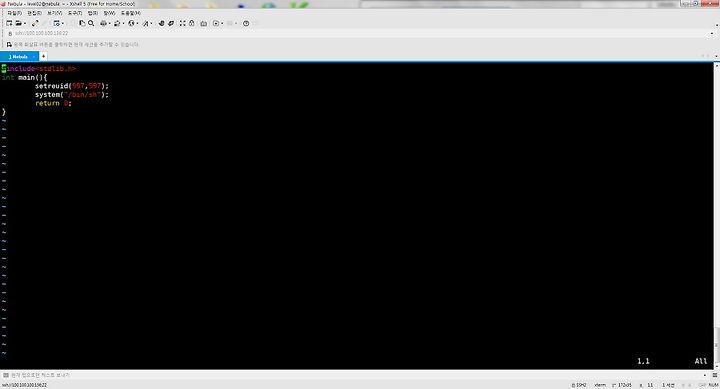Click the Encoding globe toolbar icon

[131, 23]
